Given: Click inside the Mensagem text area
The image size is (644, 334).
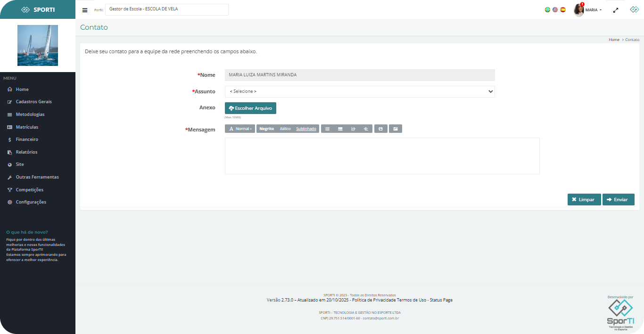Looking at the screenshot, I should (x=382, y=156).
